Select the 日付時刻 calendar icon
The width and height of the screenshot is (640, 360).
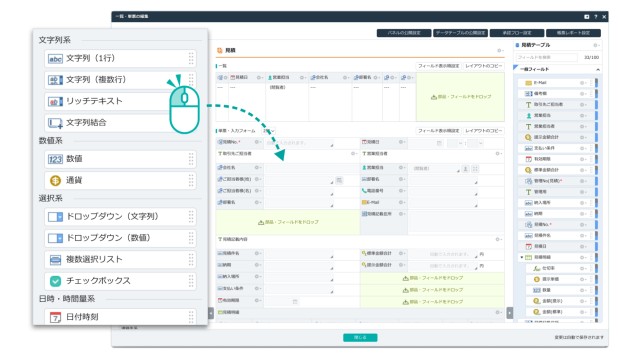pos(55,317)
